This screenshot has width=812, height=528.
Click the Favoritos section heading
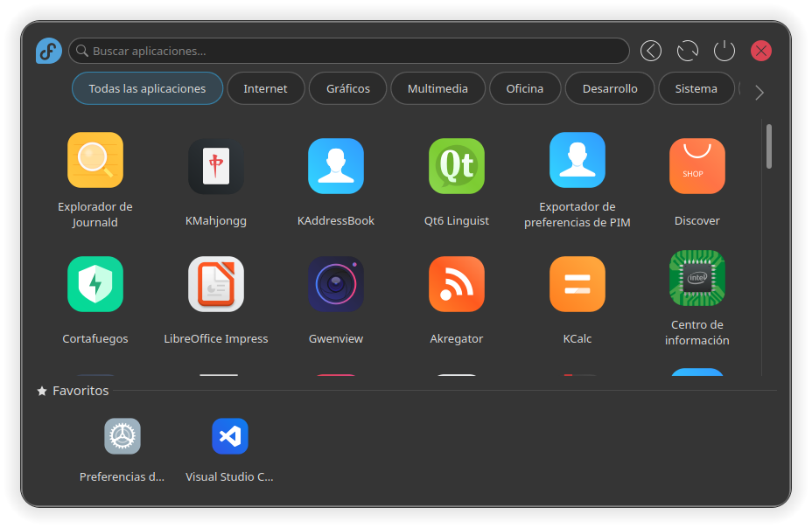73,391
